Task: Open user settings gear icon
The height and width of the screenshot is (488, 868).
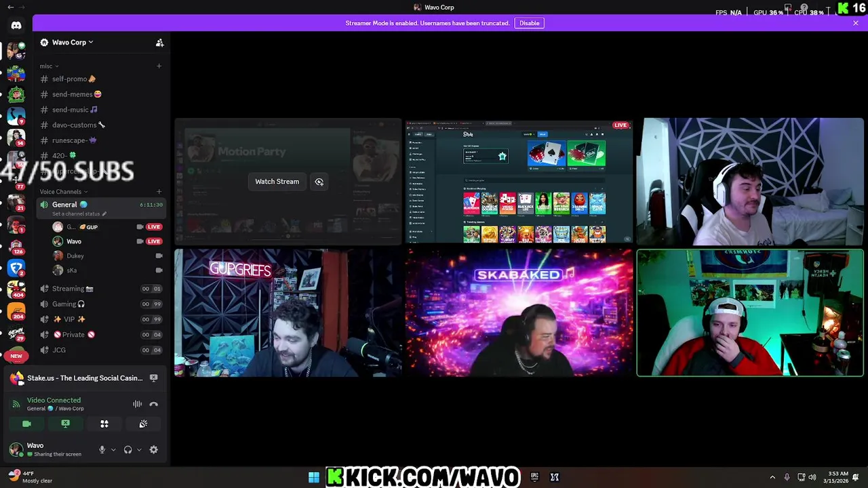Action: (x=154, y=449)
